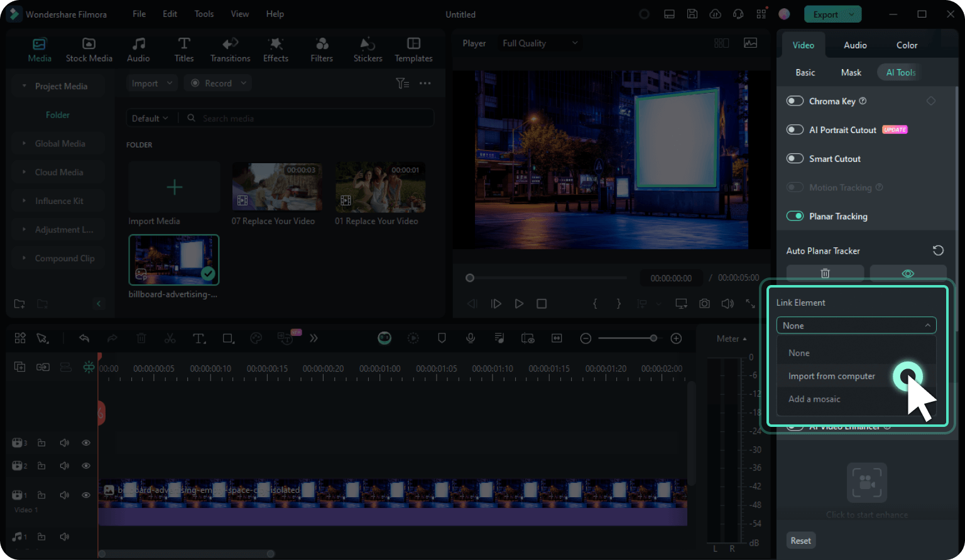The height and width of the screenshot is (560, 965).
Task: Open the Stickers library
Action: pyautogui.click(x=368, y=50)
